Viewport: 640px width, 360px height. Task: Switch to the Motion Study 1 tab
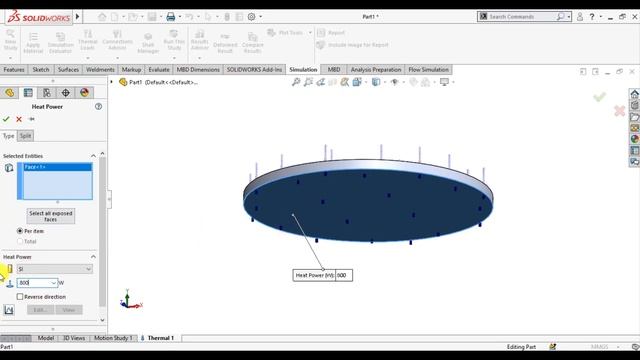click(x=113, y=338)
